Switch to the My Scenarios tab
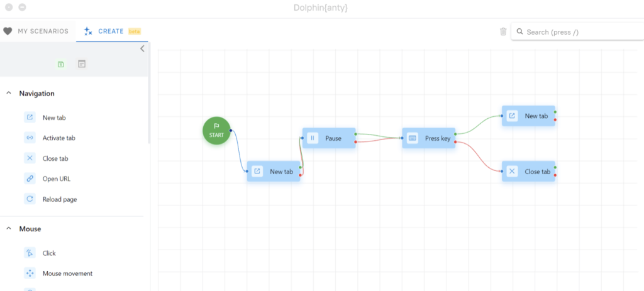The width and height of the screenshot is (644, 291). coord(36,31)
